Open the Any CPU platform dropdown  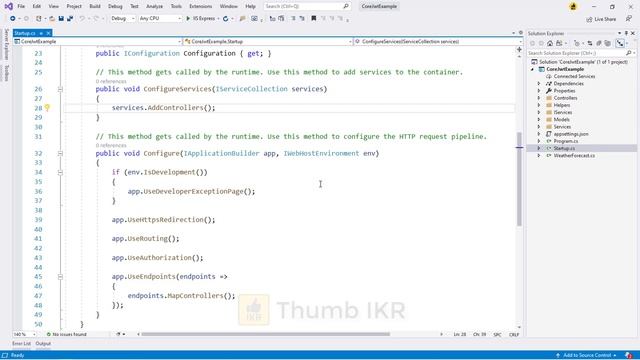click(x=160, y=18)
